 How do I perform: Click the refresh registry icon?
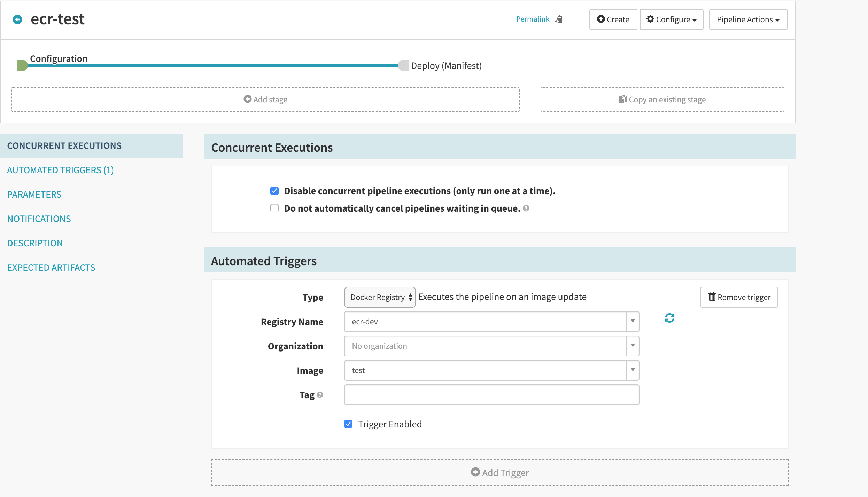pos(669,318)
